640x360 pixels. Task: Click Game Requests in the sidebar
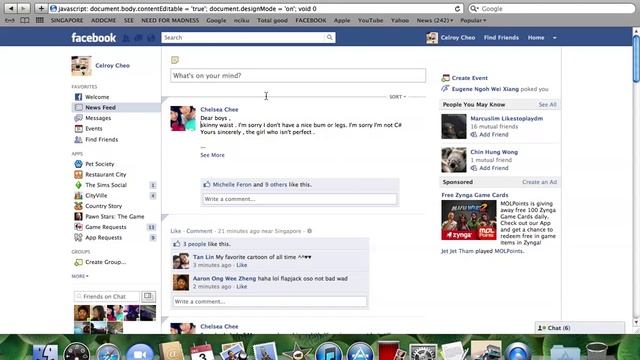coord(105,227)
